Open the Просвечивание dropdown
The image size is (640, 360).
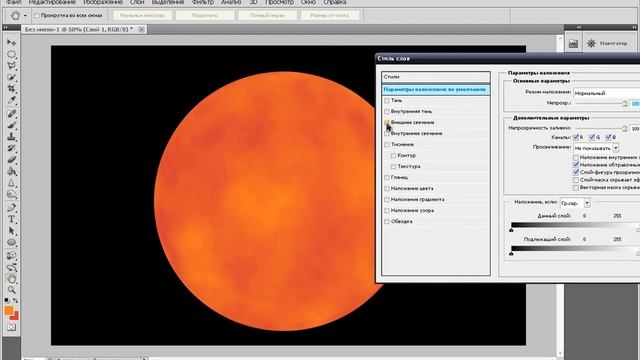click(x=596, y=148)
